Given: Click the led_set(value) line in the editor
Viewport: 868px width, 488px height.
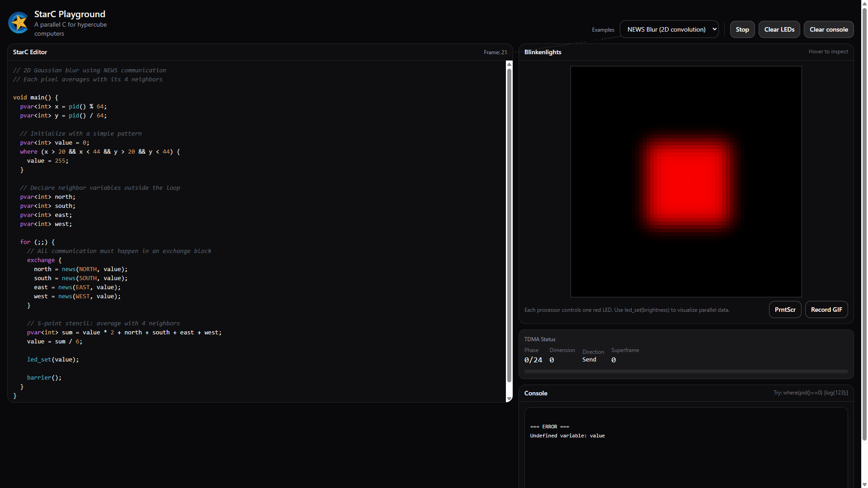Looking at the screenshot, I should tap(53, 359).
